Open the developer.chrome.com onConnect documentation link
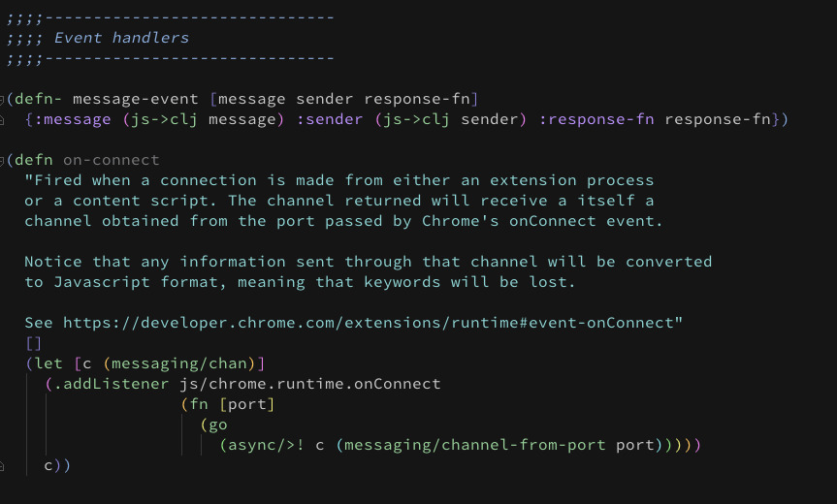Image resolution: width=837 pixels, height=504 pixels. (x=369, y=323)
